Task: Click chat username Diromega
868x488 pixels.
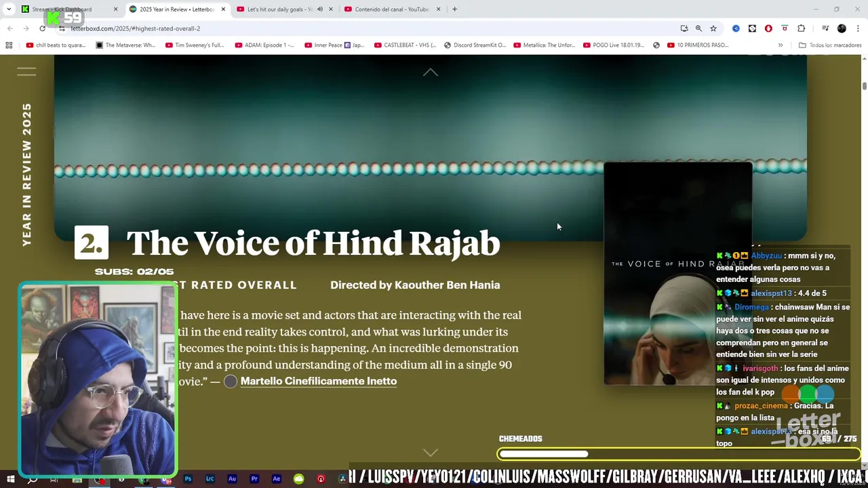Action: coord(751,307)
